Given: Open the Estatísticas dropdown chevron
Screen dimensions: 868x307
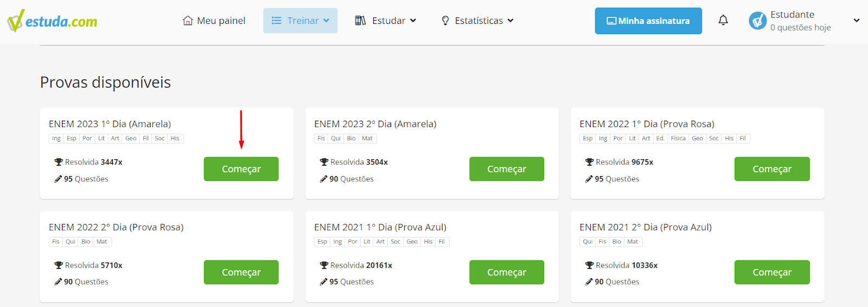Looking at the screenshot, I should pyautogui.click(x=510, y=21).
